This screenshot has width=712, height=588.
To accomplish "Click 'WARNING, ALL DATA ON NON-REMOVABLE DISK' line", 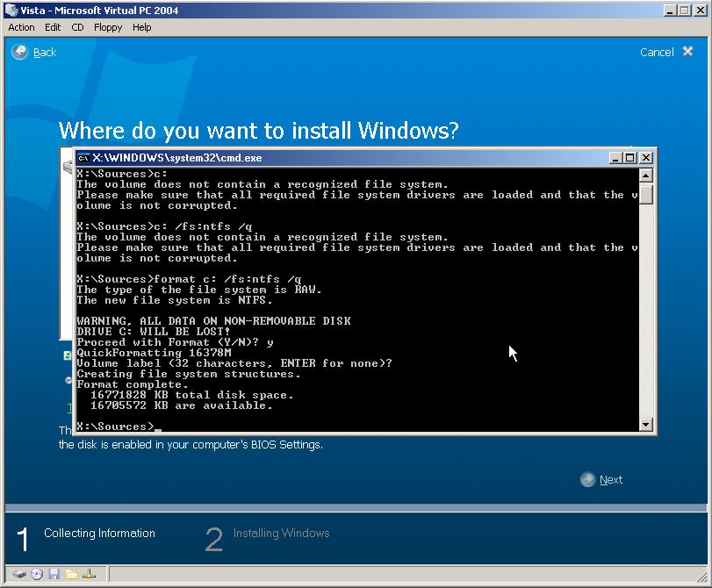I will coord(213,320).
